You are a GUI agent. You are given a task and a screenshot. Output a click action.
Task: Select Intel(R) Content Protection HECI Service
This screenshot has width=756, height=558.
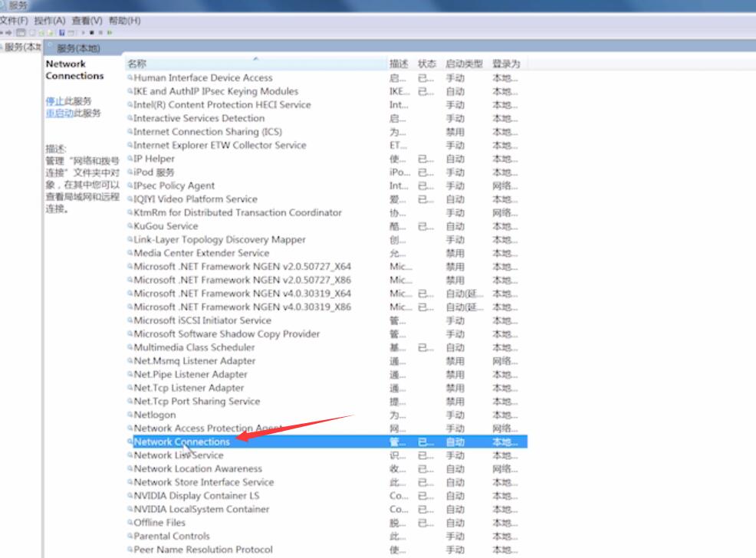222,104
